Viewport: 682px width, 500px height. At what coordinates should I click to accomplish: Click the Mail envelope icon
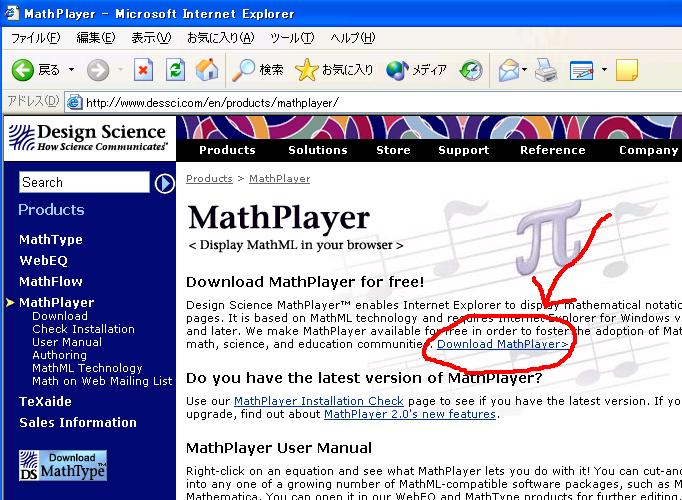pyautogui.click(x=509, y=70)
